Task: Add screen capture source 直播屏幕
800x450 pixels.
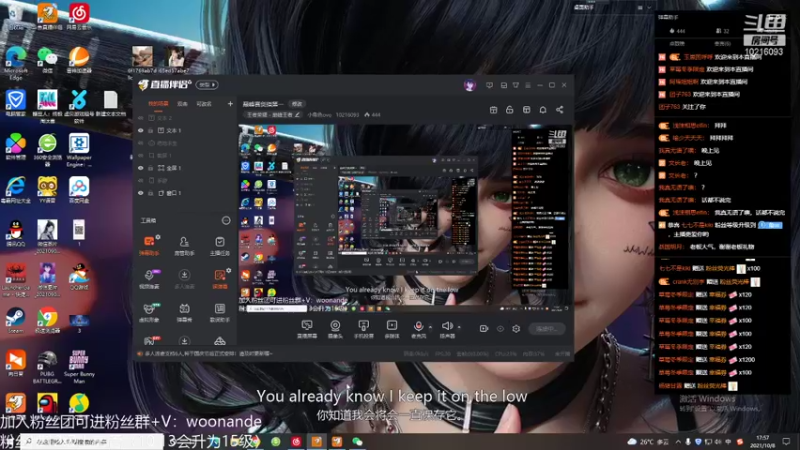Action: pyautogui.click(x=307, y=329)
